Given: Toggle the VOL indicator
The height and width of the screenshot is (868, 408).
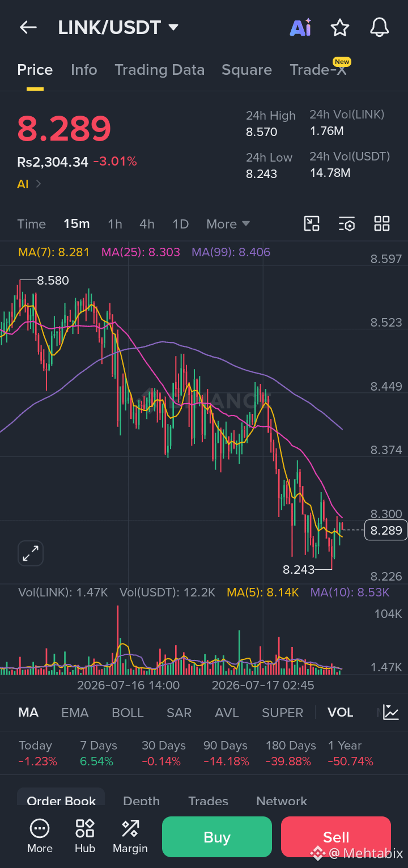Looking at the screenshot, I should (x=341, y=713).
